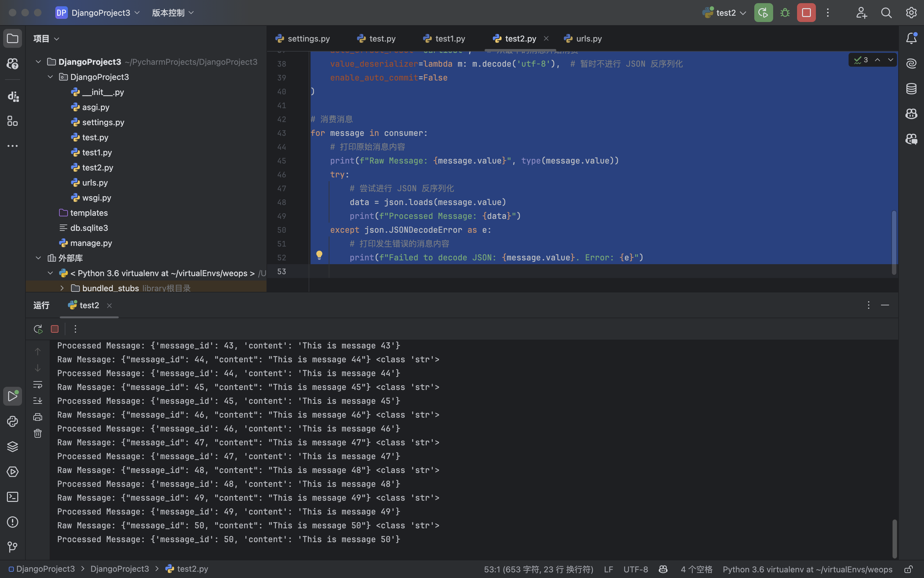Toggle soft-wrap in run console
The width and height of the screenshot is (924, 578).
click(x=37, y=385)
